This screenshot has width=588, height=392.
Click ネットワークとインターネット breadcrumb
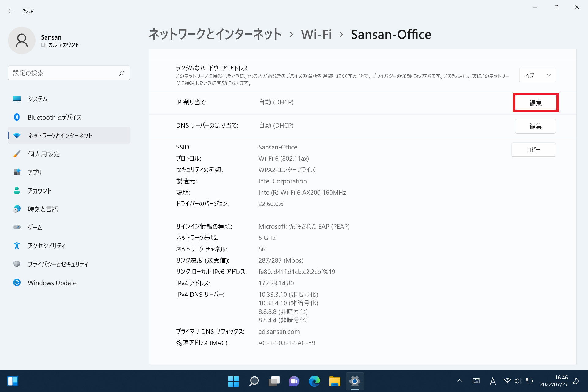[215, 34]
